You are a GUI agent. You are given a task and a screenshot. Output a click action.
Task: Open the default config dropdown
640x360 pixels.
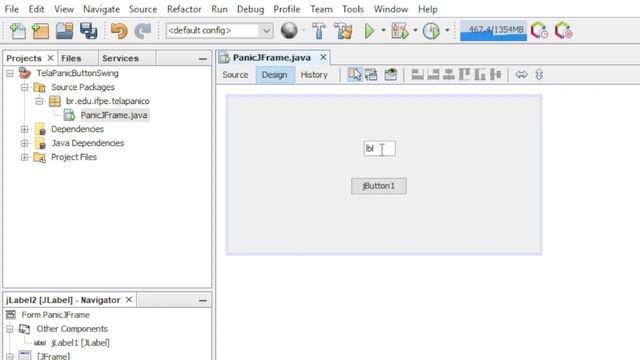(266, 31)
